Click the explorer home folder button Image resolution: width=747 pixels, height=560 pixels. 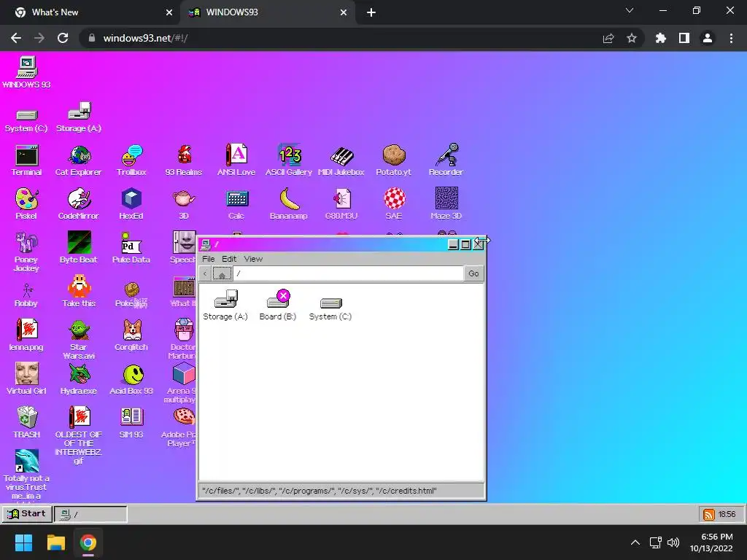coord(222,273)
